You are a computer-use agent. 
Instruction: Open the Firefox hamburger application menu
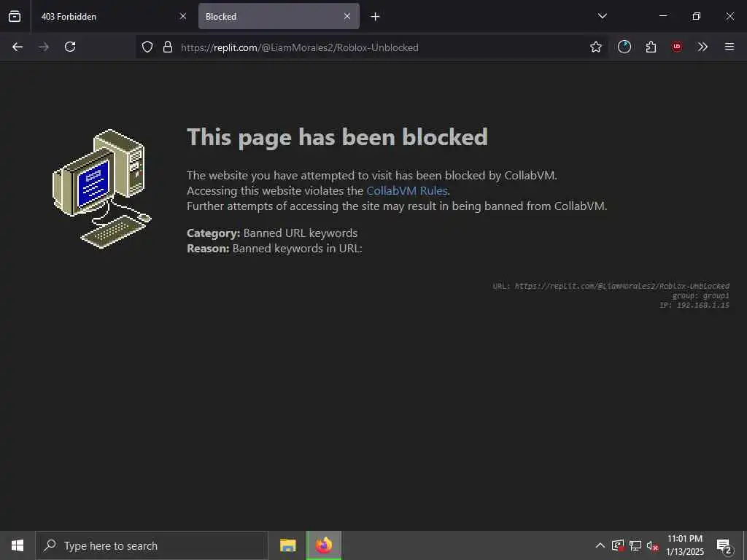pyautogui.click(x=729, y=47)
